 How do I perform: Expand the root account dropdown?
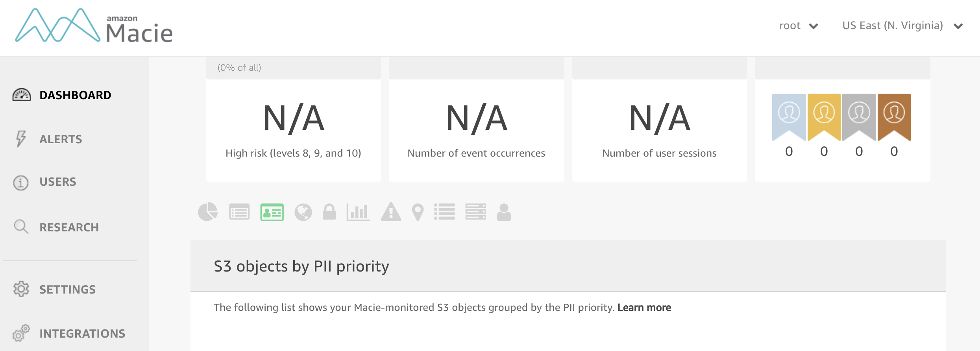(x=798, y=26)
